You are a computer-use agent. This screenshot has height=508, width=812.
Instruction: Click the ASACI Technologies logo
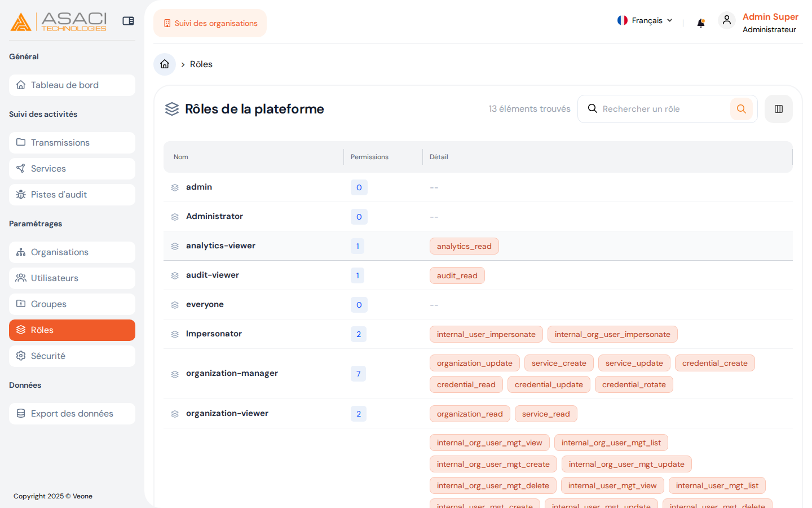click(x=59, y=21)
